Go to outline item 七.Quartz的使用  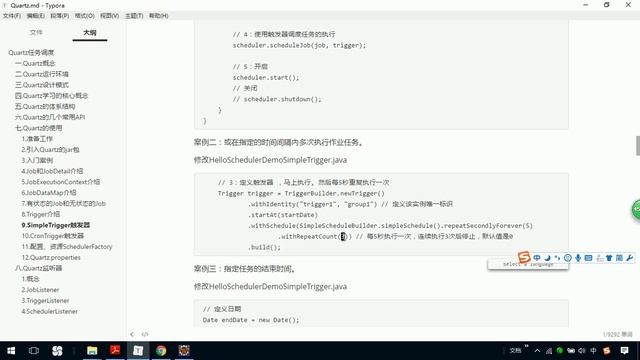38,128
